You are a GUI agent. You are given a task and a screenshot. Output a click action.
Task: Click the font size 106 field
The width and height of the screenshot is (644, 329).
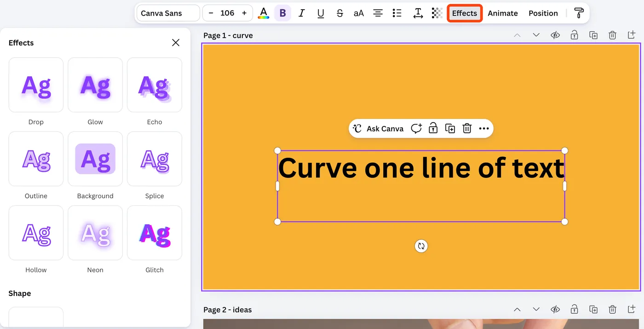227,13
